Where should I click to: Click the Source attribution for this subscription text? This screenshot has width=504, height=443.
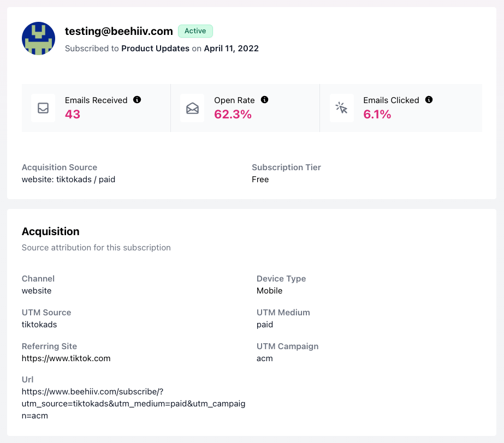(96, 248)
